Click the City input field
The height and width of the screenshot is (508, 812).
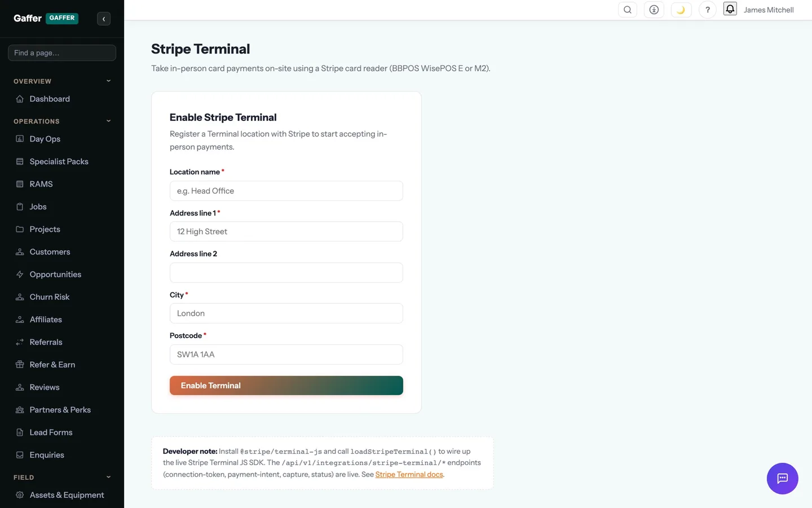point(286,313)
